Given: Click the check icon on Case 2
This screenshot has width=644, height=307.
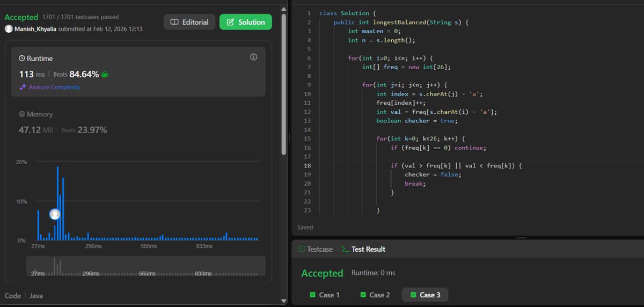Looking at the screenshot, I should [x=363, y=295].
